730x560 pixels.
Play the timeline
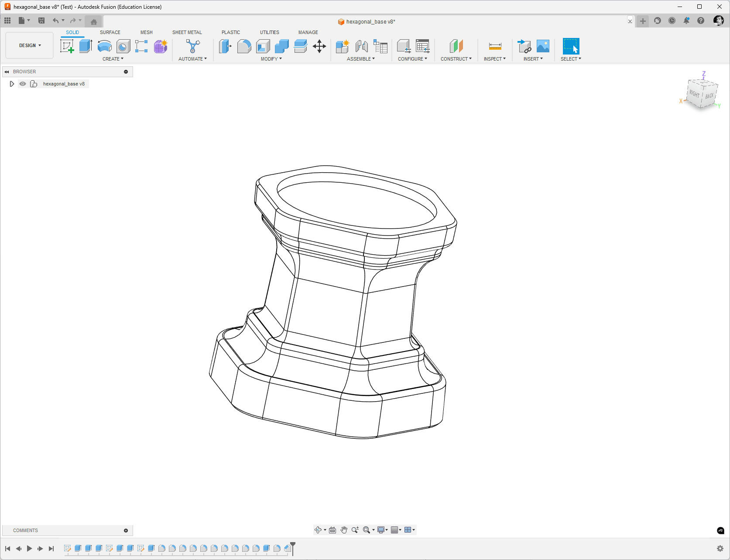(29, 549)
